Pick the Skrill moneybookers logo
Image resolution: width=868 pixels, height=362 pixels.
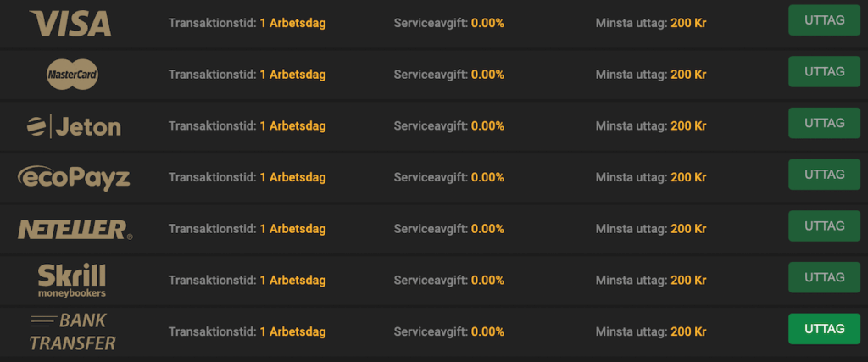coord(72,281)
